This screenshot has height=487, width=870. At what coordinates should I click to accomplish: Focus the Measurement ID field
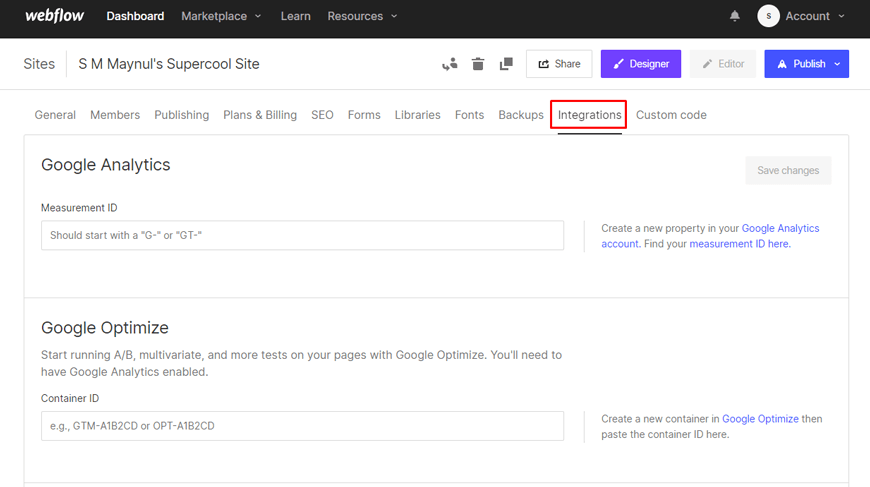[x=302, y=235]
